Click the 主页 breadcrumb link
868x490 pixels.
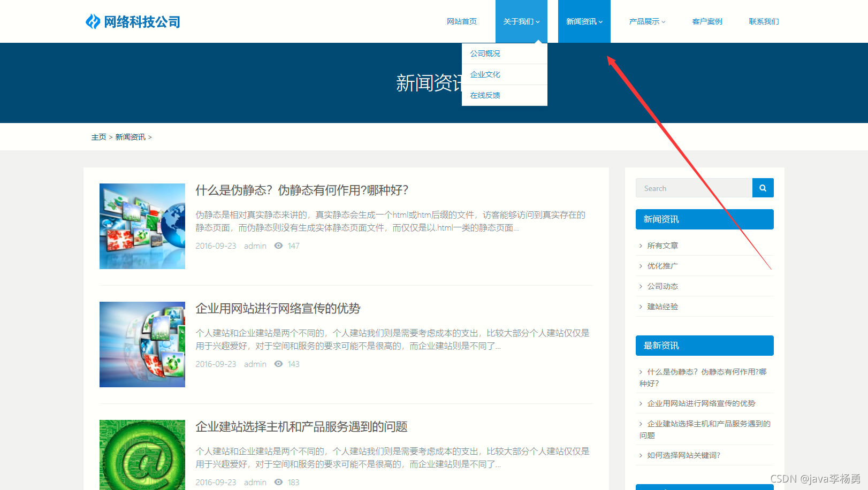click(98, 137)
